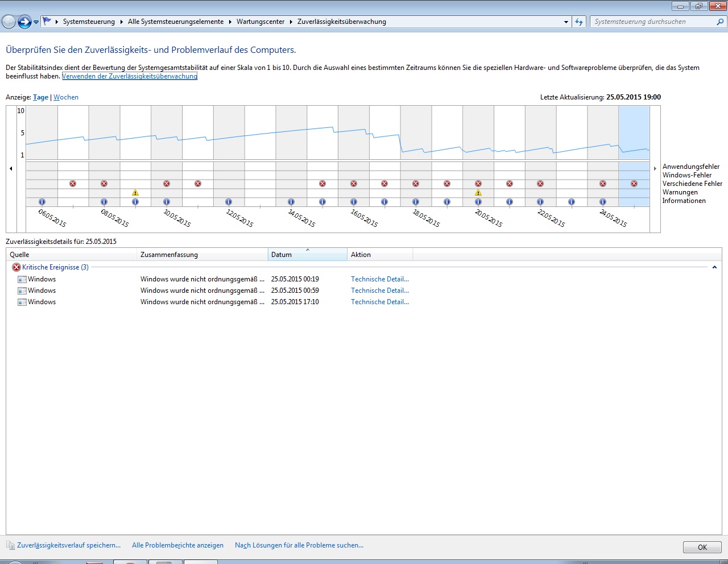Click the red icon next to Kritische Ereignisse
This screenshot has width=728, height=564.
click(x=16, y=267)
